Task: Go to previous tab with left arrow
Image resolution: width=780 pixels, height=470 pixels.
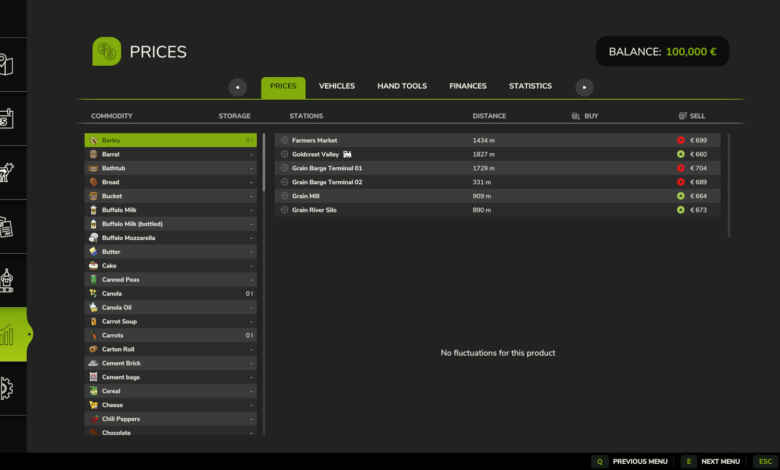Action: tap(238, 87)
